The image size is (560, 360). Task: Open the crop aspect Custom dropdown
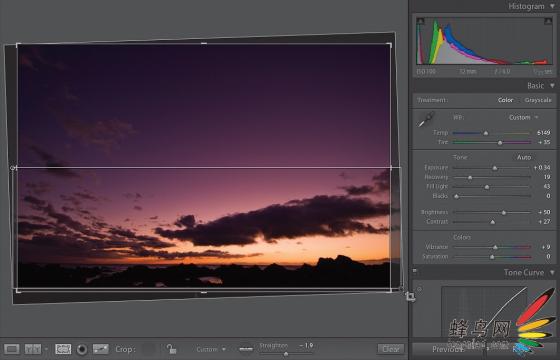pos(211,349)
